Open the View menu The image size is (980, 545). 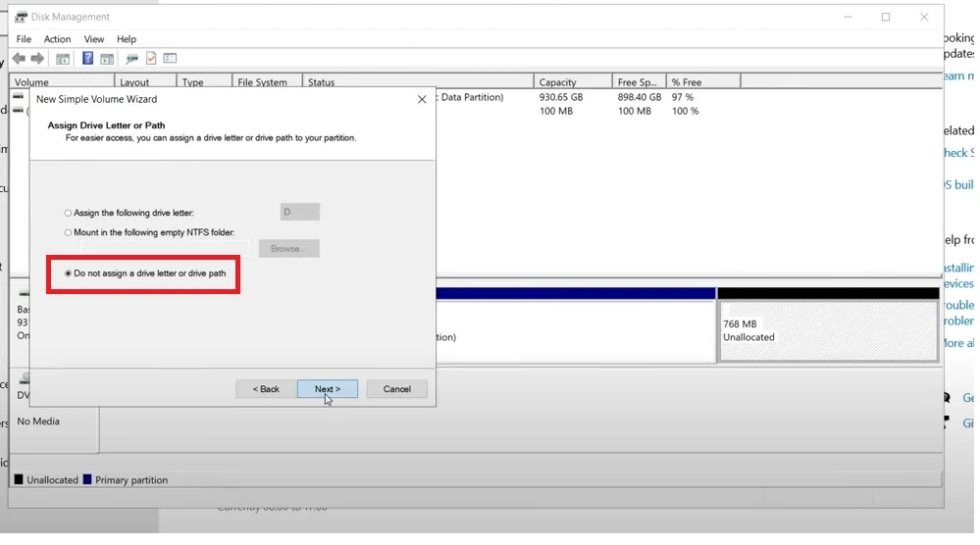point(94,38)
